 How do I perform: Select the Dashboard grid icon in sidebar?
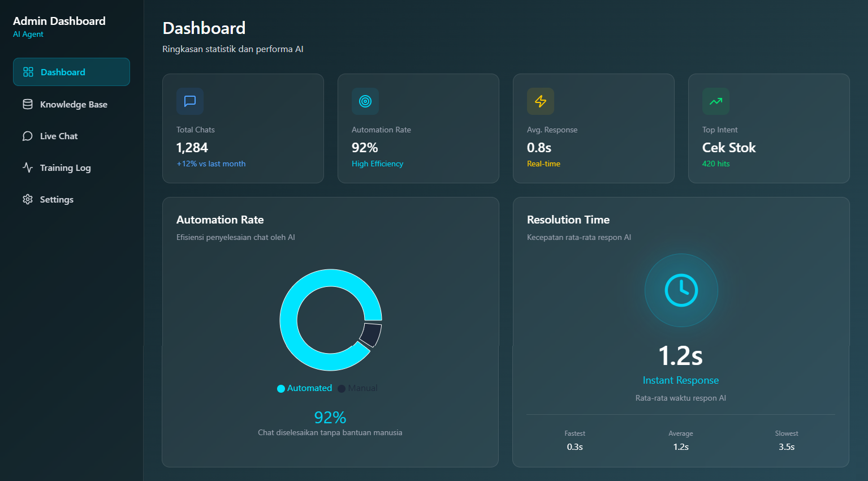coord(27,72)
